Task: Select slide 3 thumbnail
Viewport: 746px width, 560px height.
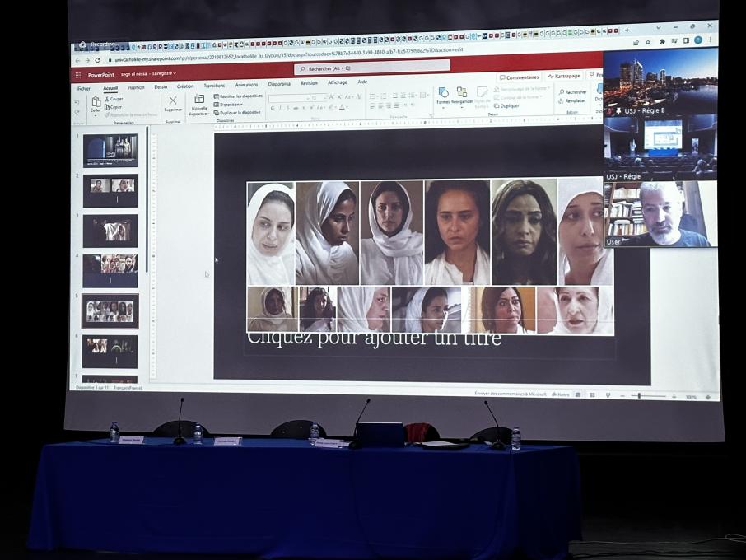Action: point(110,231)
